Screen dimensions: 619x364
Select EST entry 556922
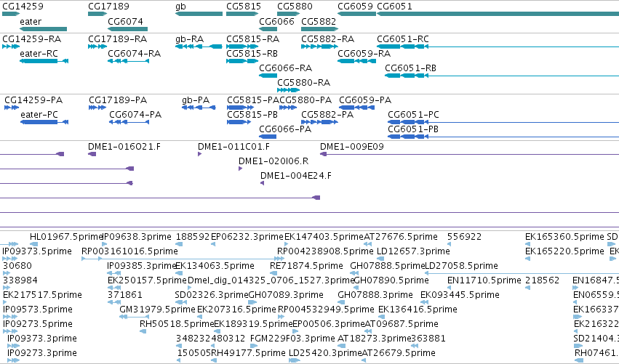pos(464,237)
